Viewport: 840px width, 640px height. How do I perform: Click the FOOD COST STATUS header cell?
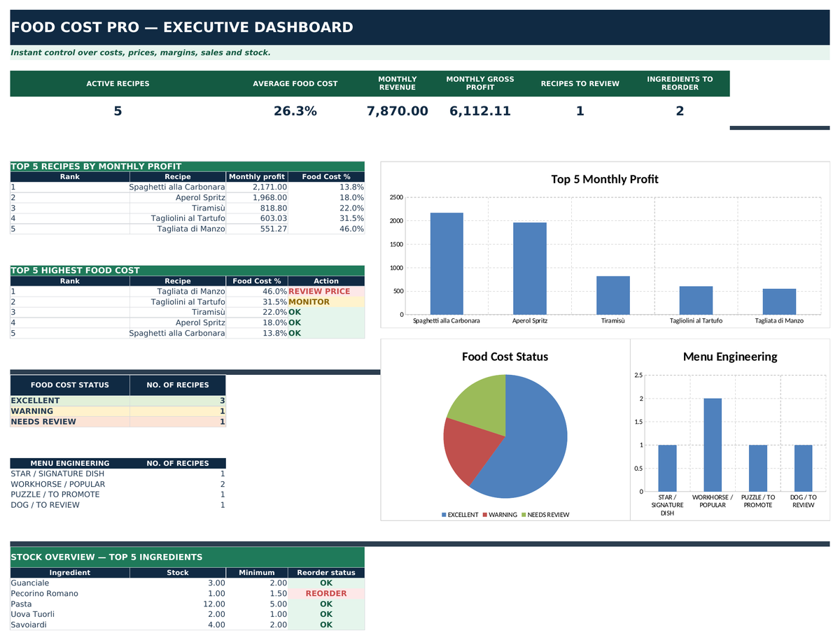(70, 385)
